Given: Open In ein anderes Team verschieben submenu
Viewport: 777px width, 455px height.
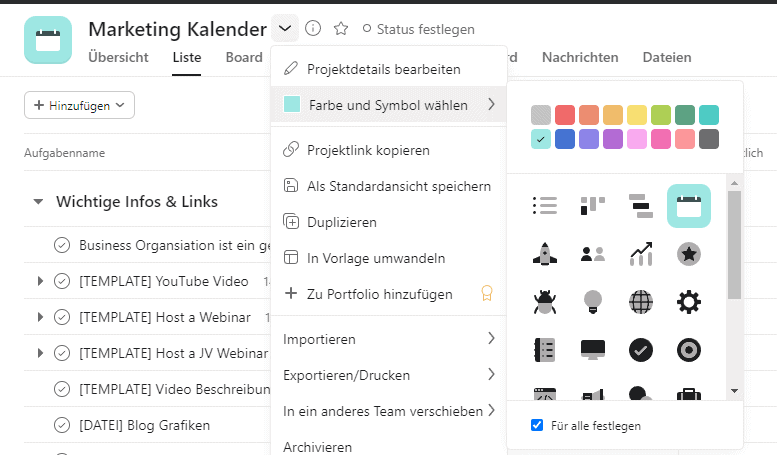Looking at the screenshot, I should 388,411.
